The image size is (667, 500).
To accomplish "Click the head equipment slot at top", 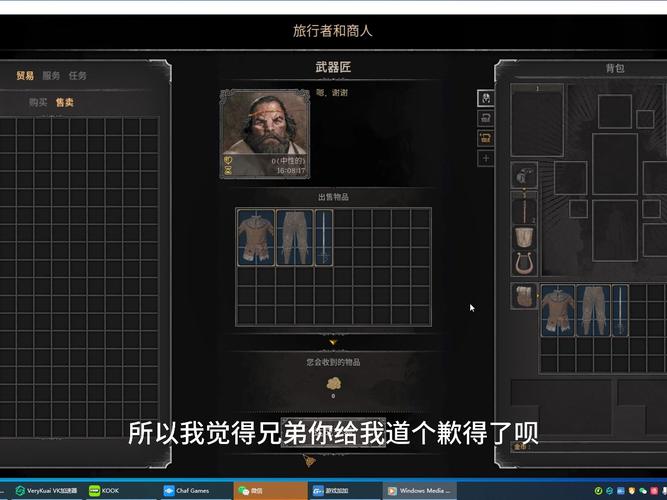I will (615, 111).
